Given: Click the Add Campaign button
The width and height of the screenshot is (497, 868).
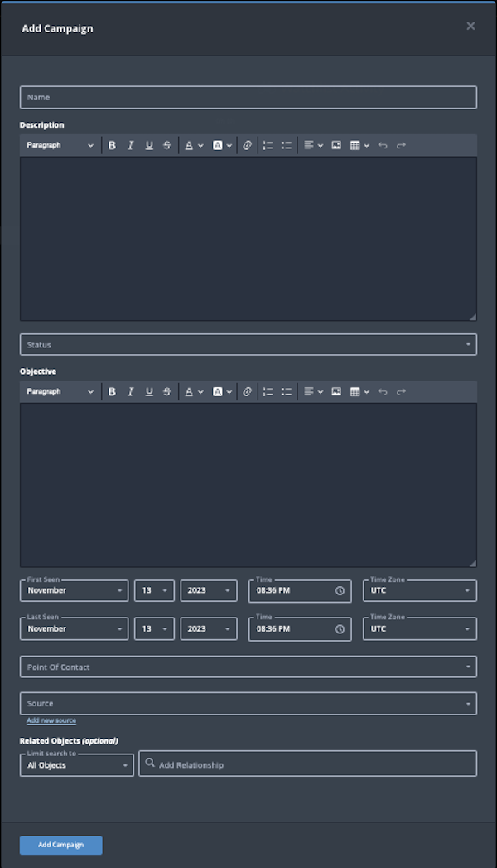Looking at the screenshot, I should pyautogui.click(x=60, y=845).
